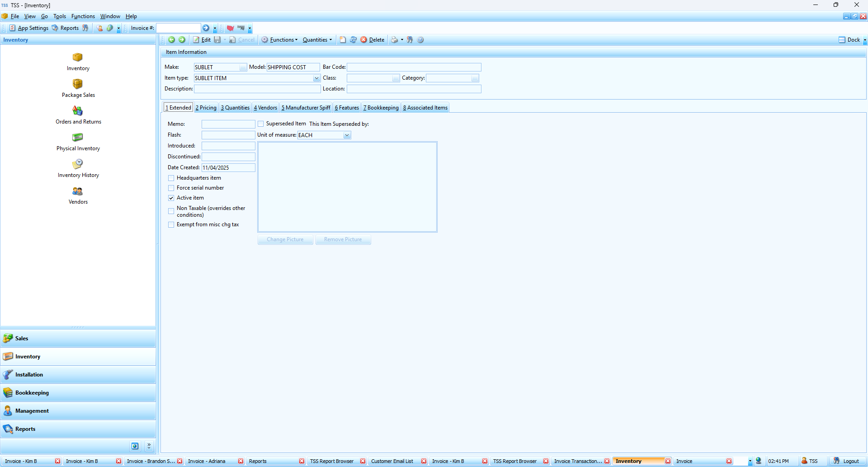The height and width of the screenshot is (467, 868).
Task: Uncheck the Active item checkbox
Action: (171, 198)
